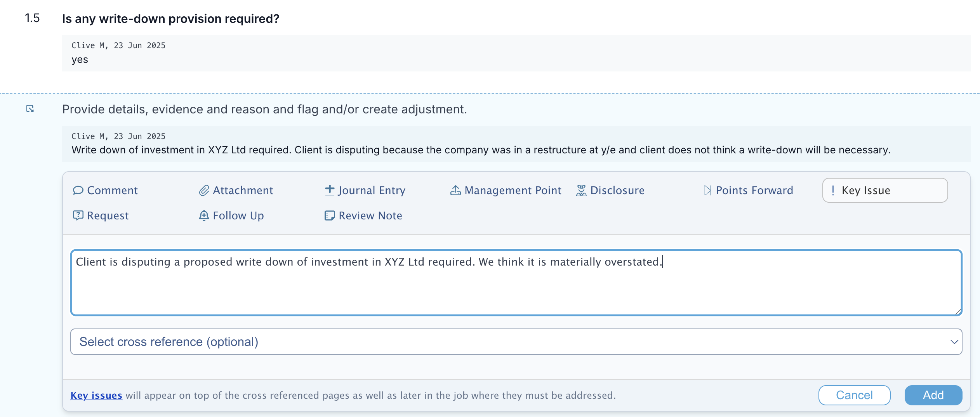
Task: Switch to Follow Up note type
Action: (231, 215)
